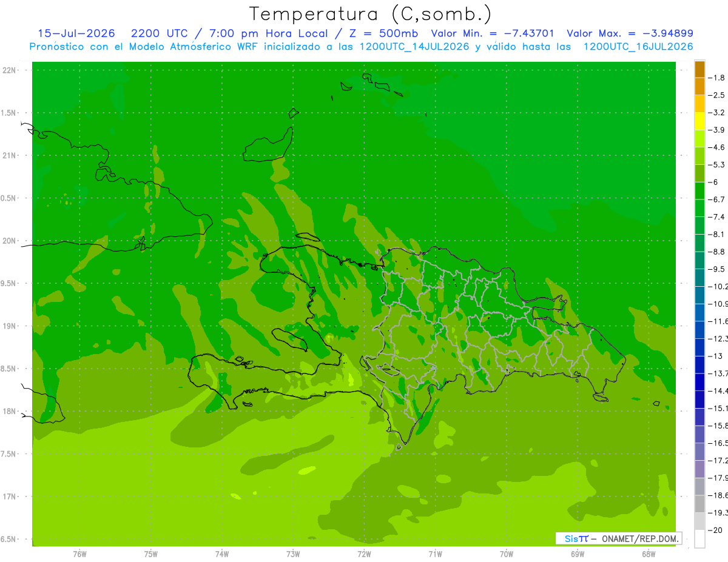The width and height of the screenshot is (728, 562).
Task: Click the "69W" longitude label
Action: (x=578, y=554)
